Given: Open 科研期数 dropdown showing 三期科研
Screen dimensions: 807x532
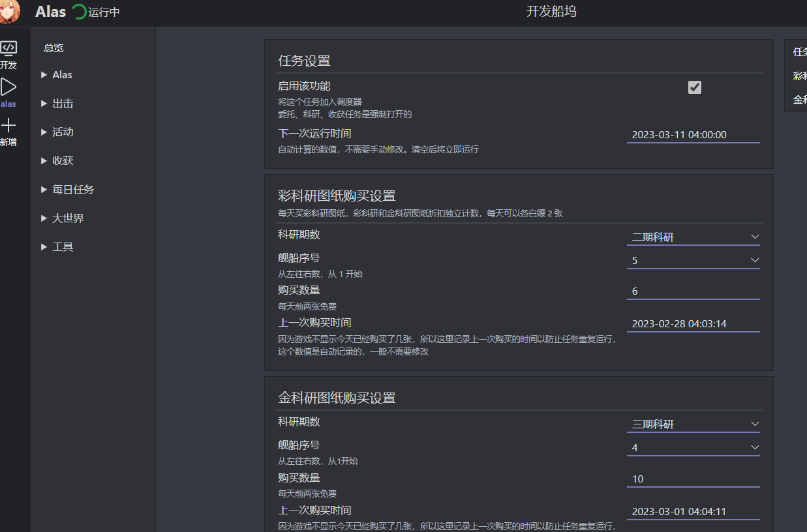Looking at the screenshot, I should click(x=693, y=424).
